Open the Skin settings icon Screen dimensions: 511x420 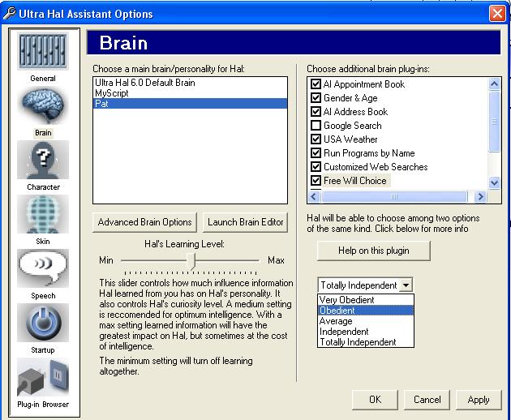[x=43, y=214]
